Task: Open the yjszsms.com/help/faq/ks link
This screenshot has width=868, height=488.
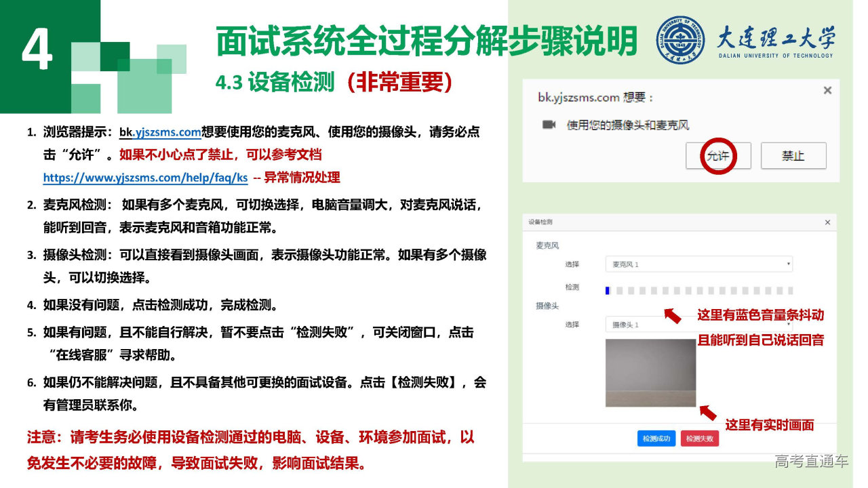Action: coord(145,178)
